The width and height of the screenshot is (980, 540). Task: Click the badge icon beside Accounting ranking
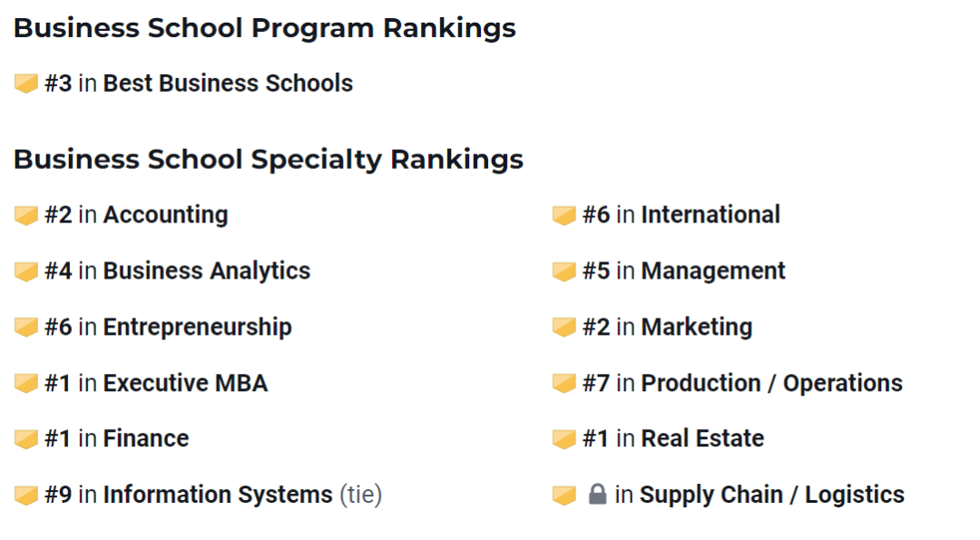pos(26,215)
